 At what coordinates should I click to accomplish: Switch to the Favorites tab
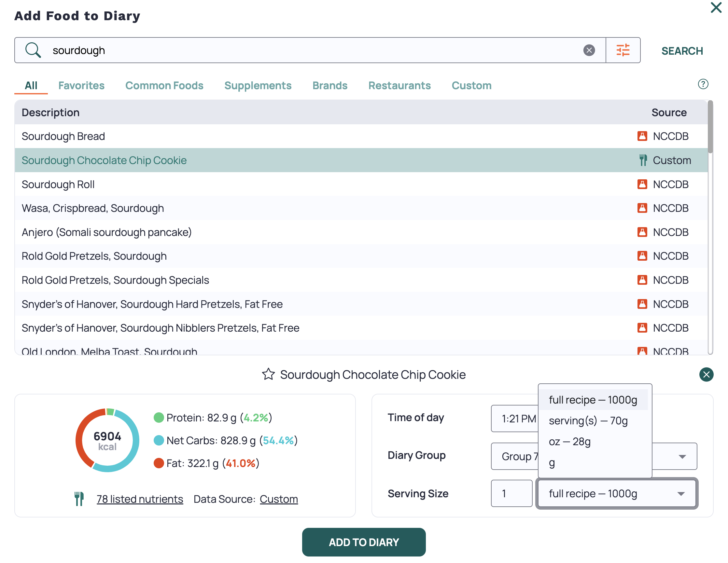81,86
